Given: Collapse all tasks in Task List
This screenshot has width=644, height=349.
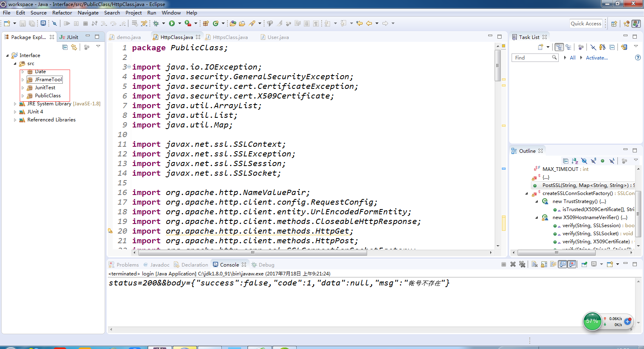Looking at the screenshot, I should (x=612, y=47).
